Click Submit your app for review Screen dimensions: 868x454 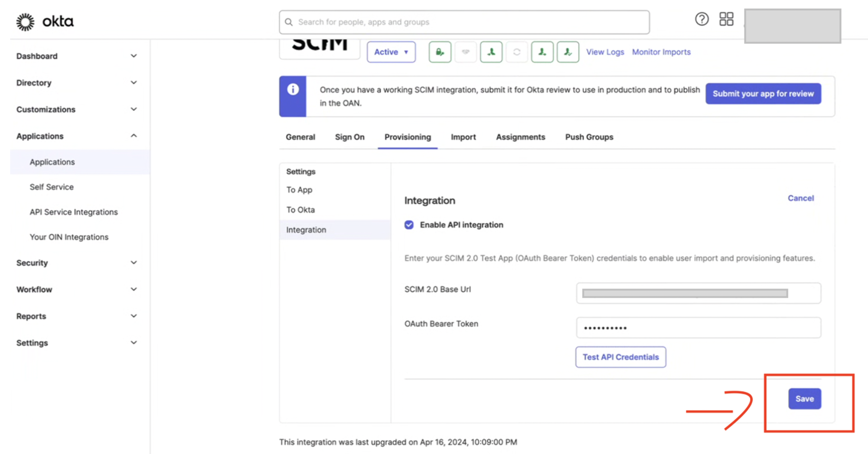point(763,93)
